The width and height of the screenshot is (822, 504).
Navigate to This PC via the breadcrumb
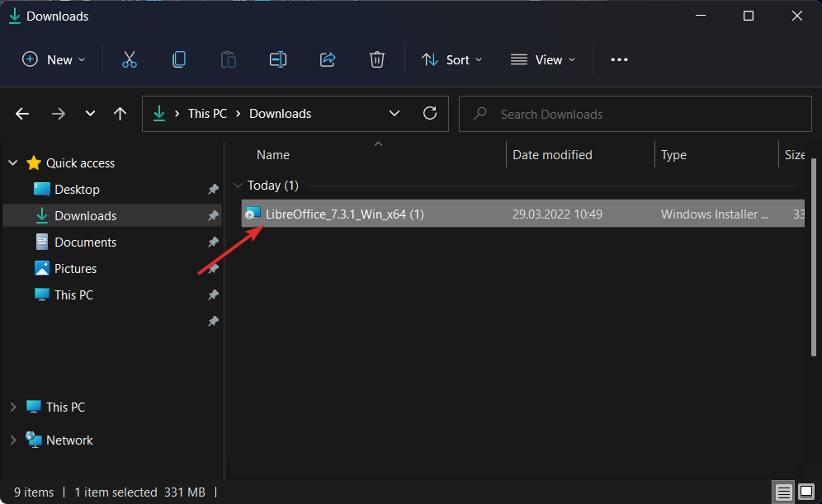tap(206, 113)
